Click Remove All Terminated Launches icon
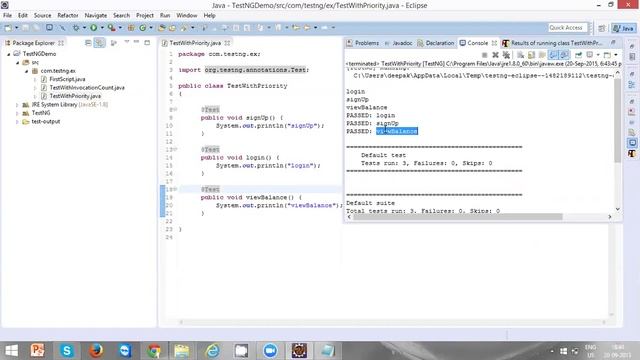This screenshot has width=640, height=360. (506, 55)
